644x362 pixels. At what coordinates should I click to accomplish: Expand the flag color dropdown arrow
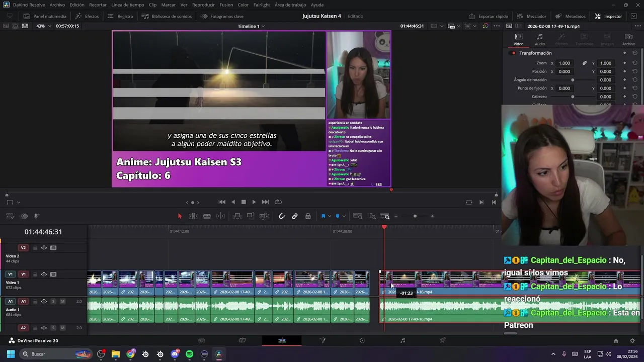click(330, 216)
